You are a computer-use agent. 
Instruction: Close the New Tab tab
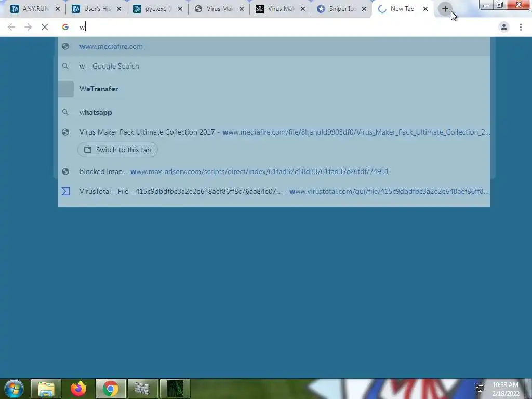(425, 9)
